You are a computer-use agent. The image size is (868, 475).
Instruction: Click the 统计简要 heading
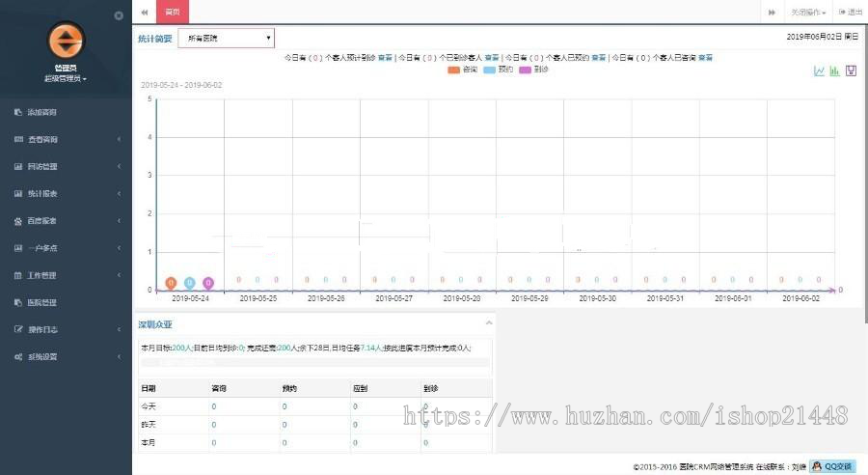tap(155, 39)
